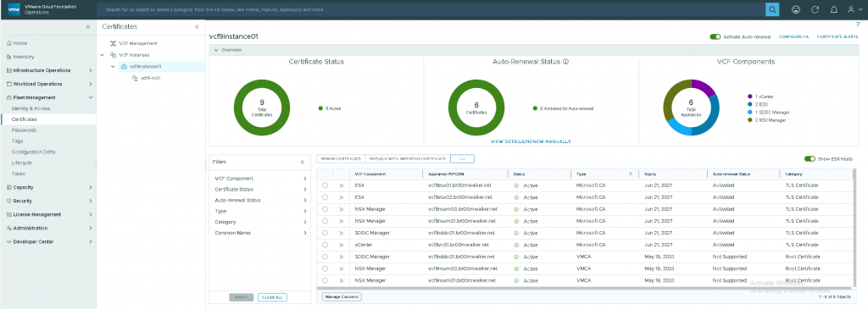Select radio for vcf9esx02 ESX row
Viewport: 868px width, 309px height.
pyautogui.click(x=325, y=197)
